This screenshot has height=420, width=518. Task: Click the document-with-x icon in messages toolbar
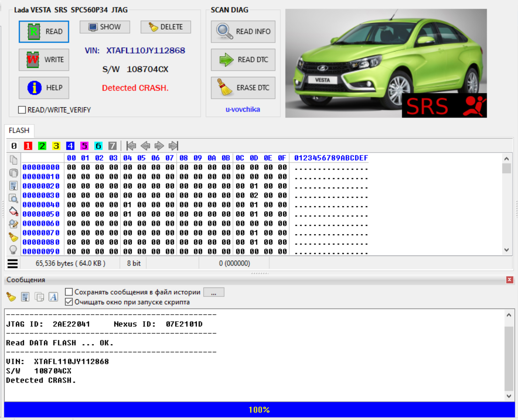(x=25, y=297)
